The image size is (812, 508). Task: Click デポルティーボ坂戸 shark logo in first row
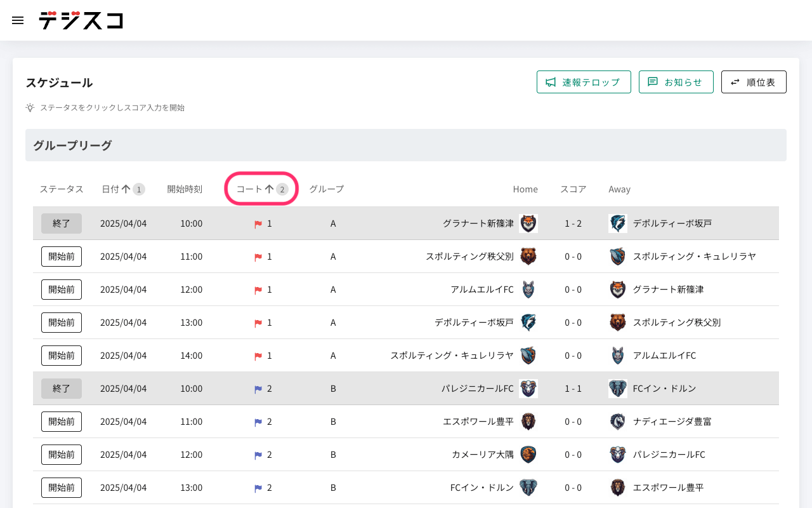[x=617, y=224]
